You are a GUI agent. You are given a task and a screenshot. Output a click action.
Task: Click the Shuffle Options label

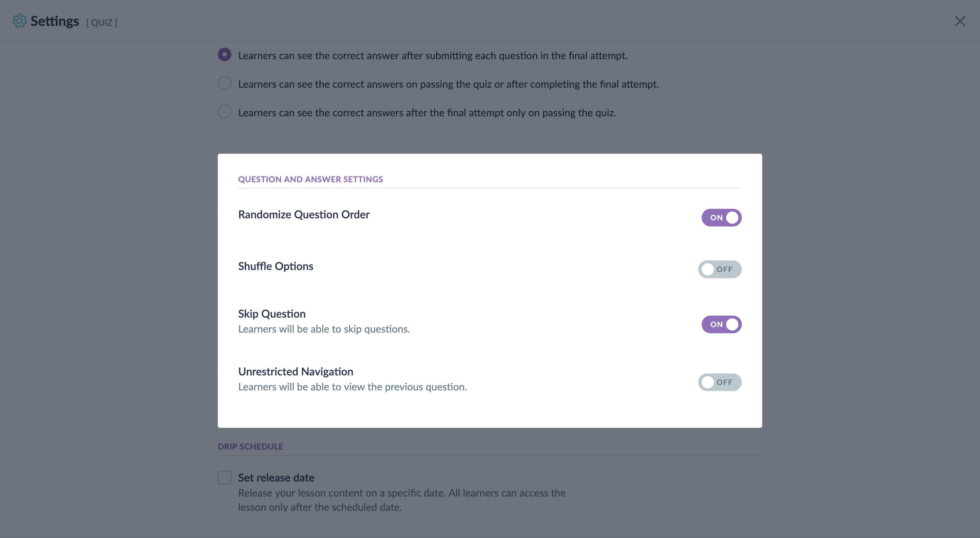(275, 266)
